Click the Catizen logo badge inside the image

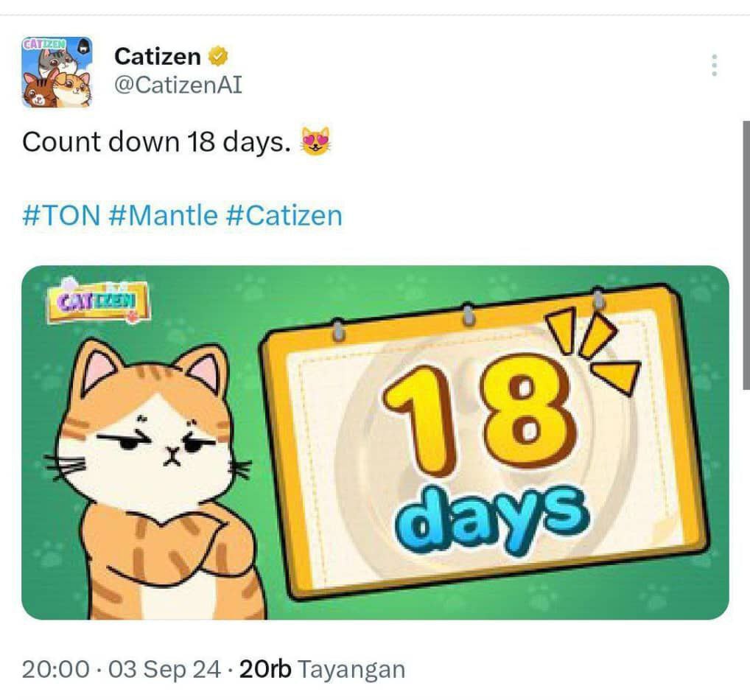coord(98,301)
